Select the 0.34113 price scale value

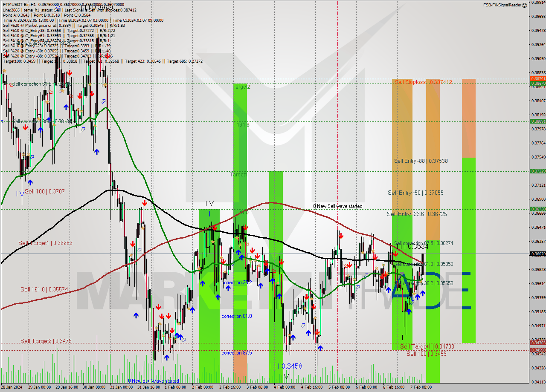(x=538, y=382)
